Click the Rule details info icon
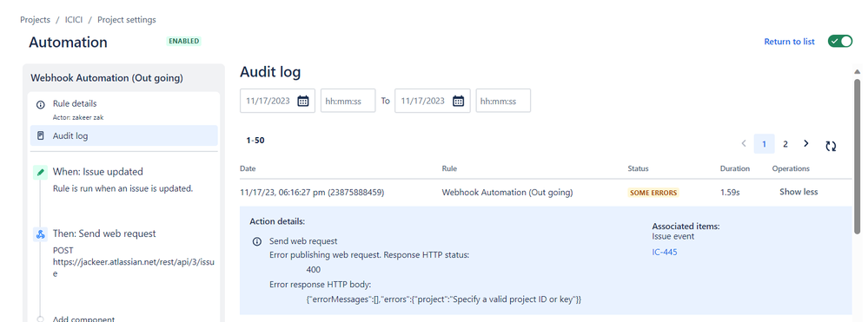This screenshot has width=868, height=322. (x=41, y=104)
